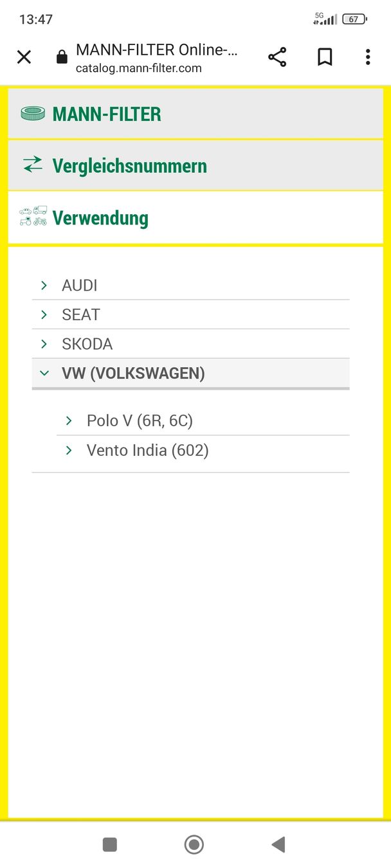Viewport: 391px width, 868px height.
Task: Close the browser custom tab
Action: 24,57
